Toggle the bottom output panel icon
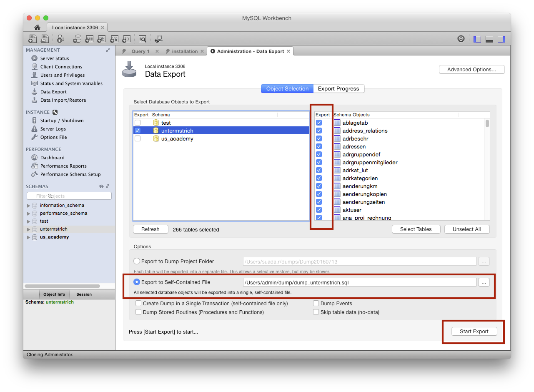The height and width of the screenshot is (392, 534). click(x=489, y=39)
